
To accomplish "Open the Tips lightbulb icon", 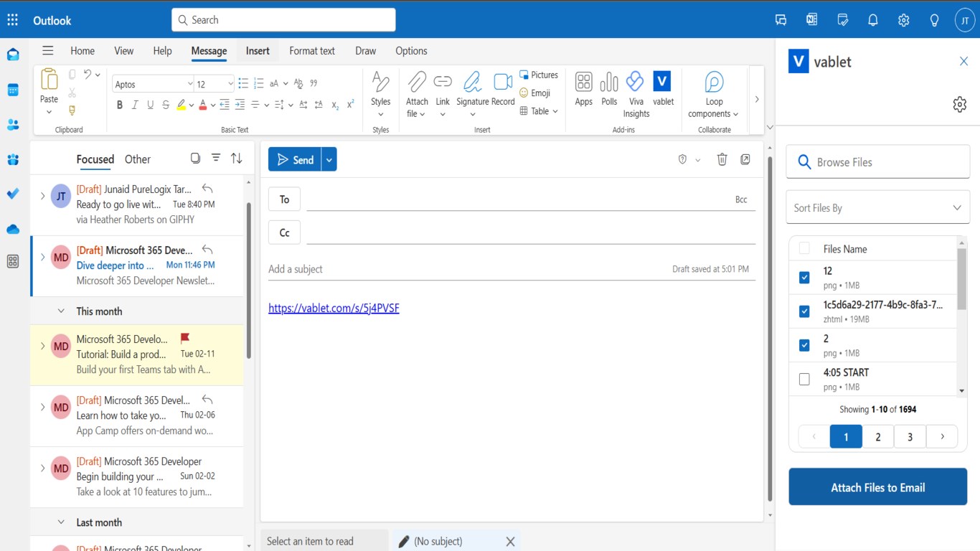I will click(x=934, y=20).
